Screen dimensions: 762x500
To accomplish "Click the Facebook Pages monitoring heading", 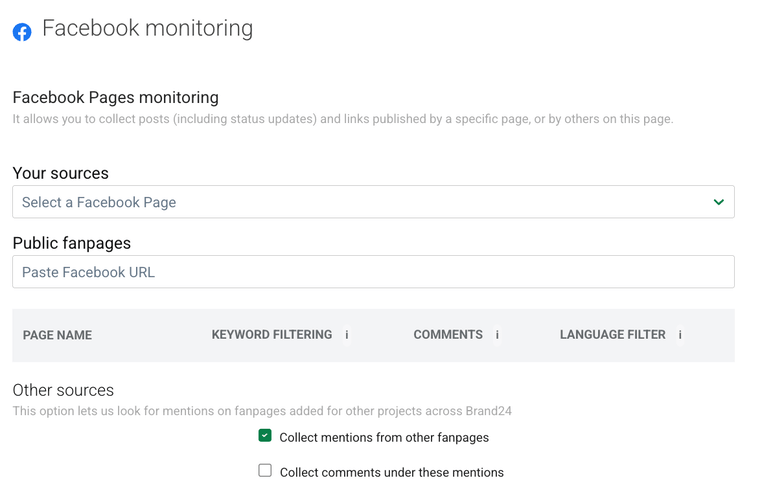I will pyautogui.click(x=116, y=98).
